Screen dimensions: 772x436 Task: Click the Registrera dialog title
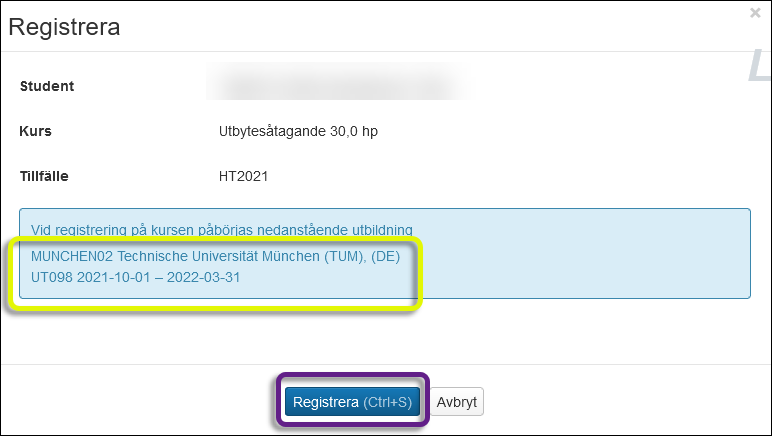click(x=64, y=27)
